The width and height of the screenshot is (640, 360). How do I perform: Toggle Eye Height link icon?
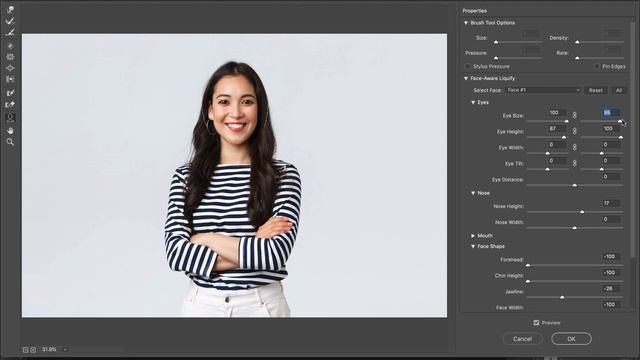[x=575, y=131]
